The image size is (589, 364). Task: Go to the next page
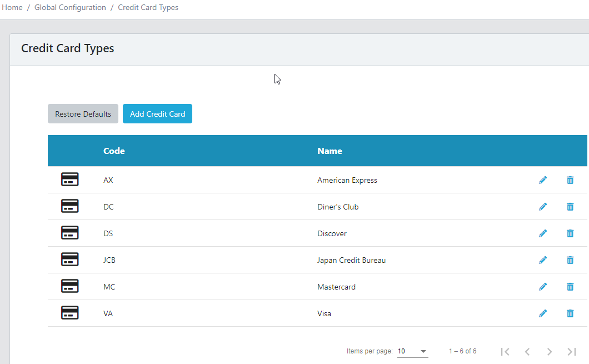[x=549, y=351]
